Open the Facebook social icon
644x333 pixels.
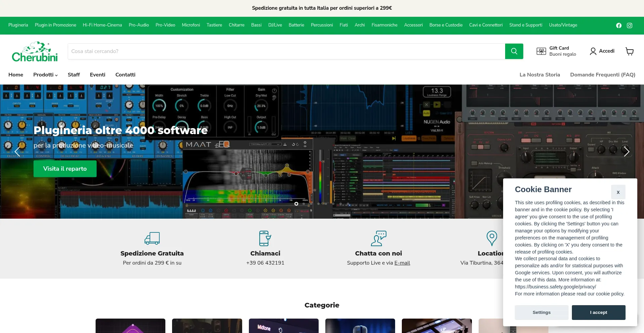click(619, 25)
